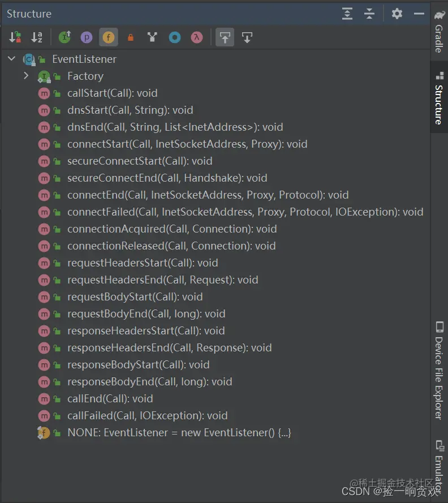448x503 pixels.
Task: Select the Structure side tab
Action: (440, 98)
